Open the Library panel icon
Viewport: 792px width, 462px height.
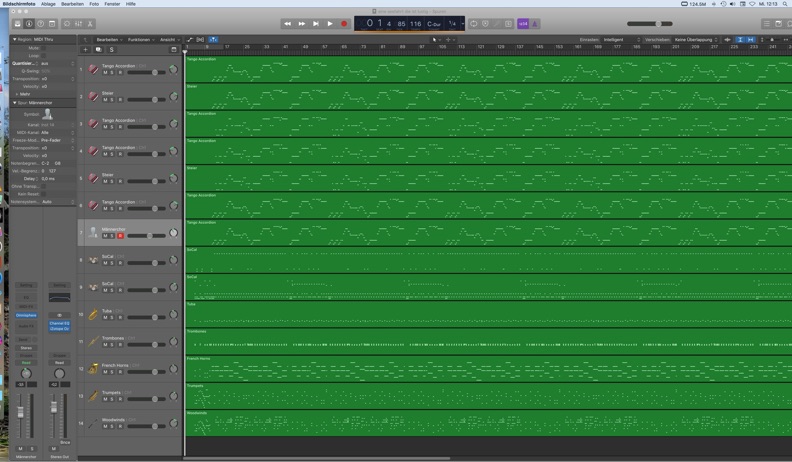pos(18,24)
